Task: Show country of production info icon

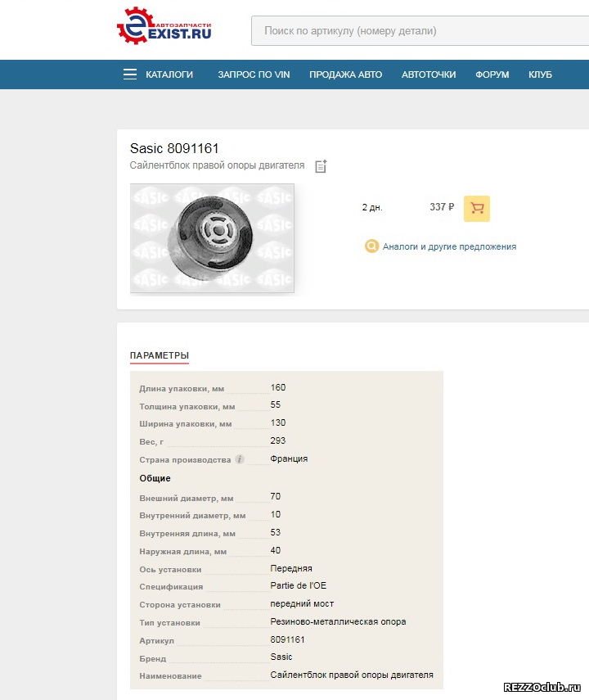Action: (240, 459)
